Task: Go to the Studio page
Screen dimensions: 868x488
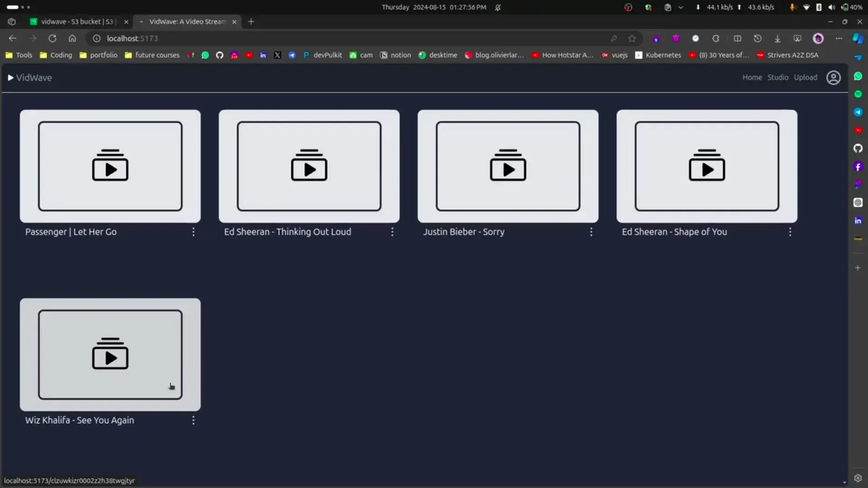Action: pos(778,77)
